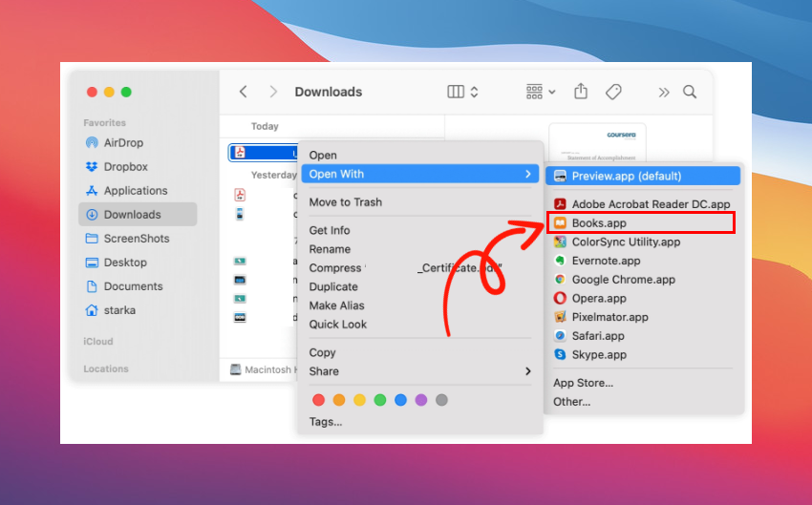Apply the green tag color
Screen dimensions: 812x505
(x=380, y=400)
